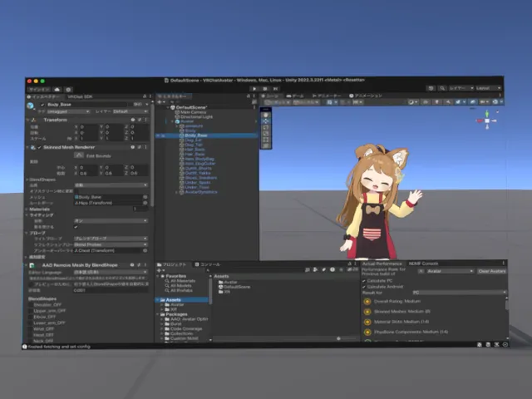The height and width of the screenshot is (399, 532).
Task: Open the Layer Default dropdown
Action: tap(130, 111)
